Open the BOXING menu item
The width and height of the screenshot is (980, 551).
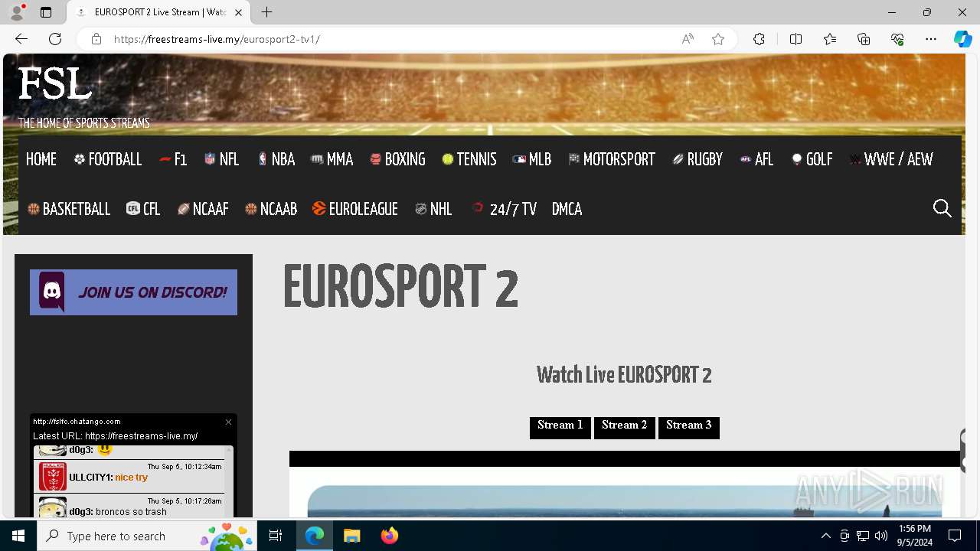click(x=397, y=159)
